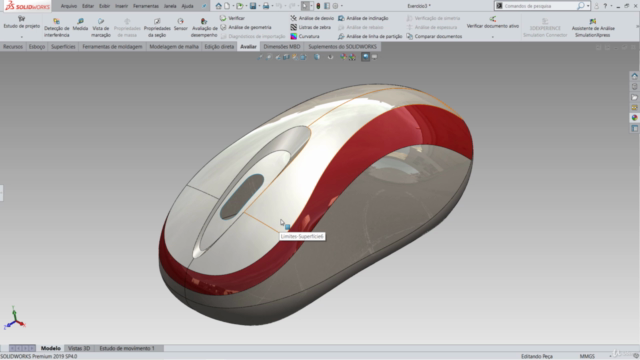Image resolution: width=640 pixels, height=360 pixels.
Task: Switch to Edição direta tab
Action: coord(219,47)
